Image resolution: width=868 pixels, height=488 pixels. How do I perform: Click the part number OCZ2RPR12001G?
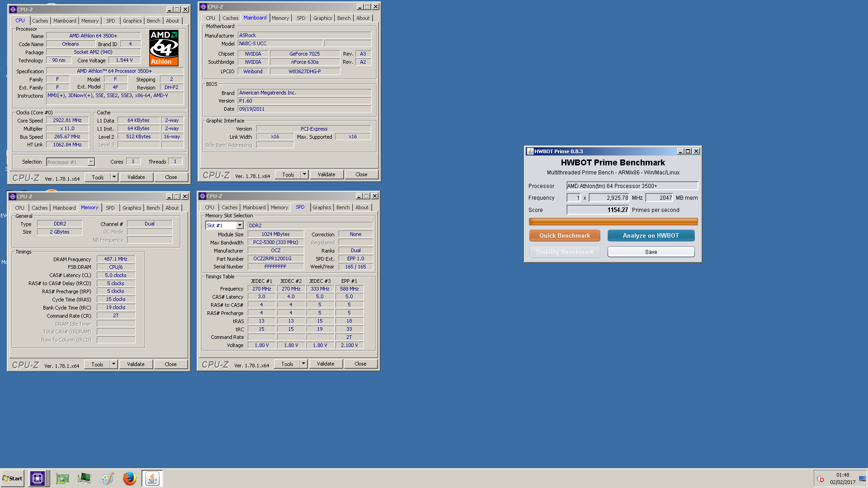(276, 258)
